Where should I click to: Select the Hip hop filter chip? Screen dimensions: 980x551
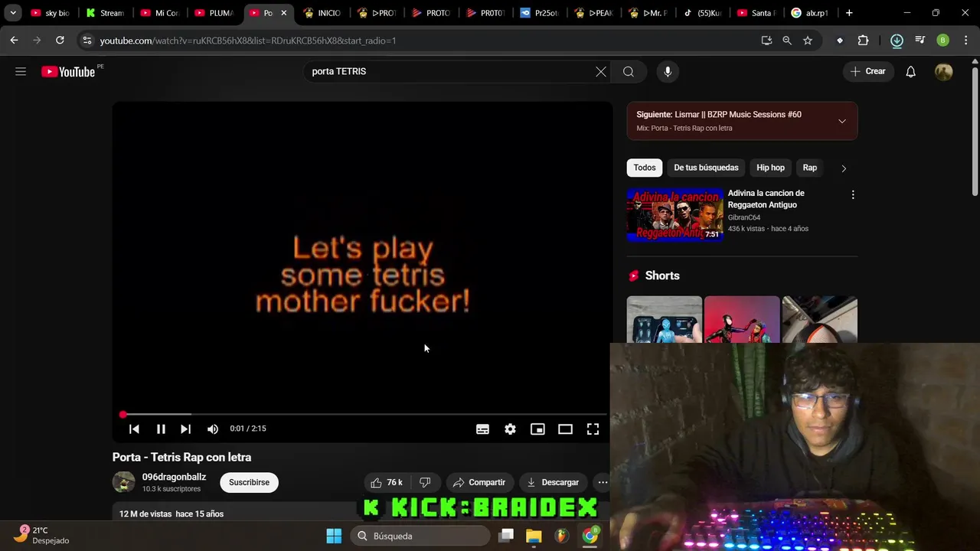(x=770, y=168)
